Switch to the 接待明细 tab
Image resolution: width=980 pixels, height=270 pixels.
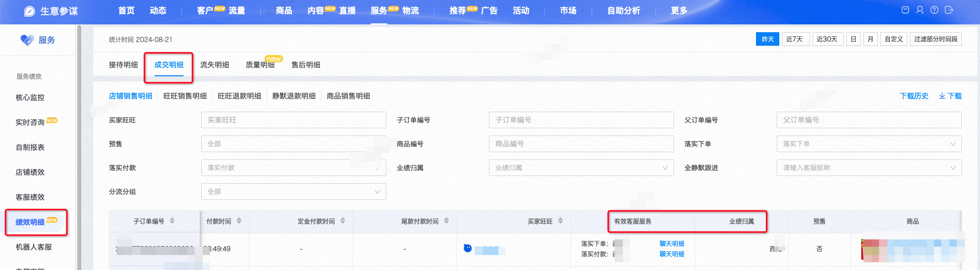pos(123,65)
